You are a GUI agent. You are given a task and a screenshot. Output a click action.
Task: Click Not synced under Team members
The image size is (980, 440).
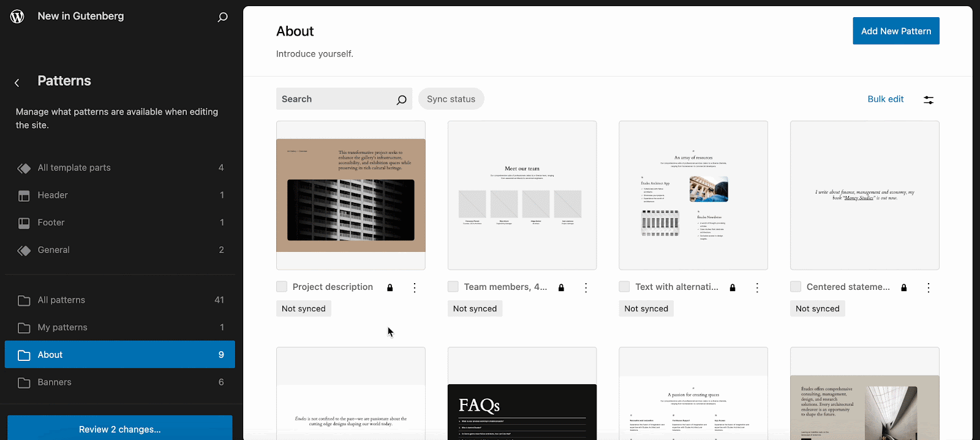(x=475, y=309)
